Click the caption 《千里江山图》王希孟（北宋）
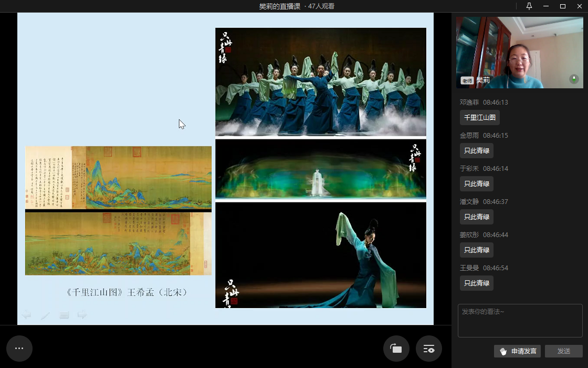Screen dimensions: 588x368 [127, 292]
